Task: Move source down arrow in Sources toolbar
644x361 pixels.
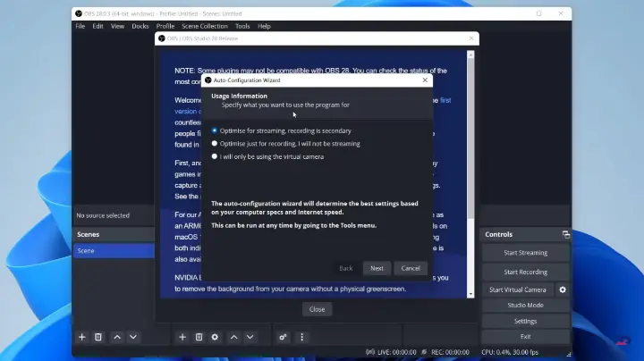Action: coord(250,337)
